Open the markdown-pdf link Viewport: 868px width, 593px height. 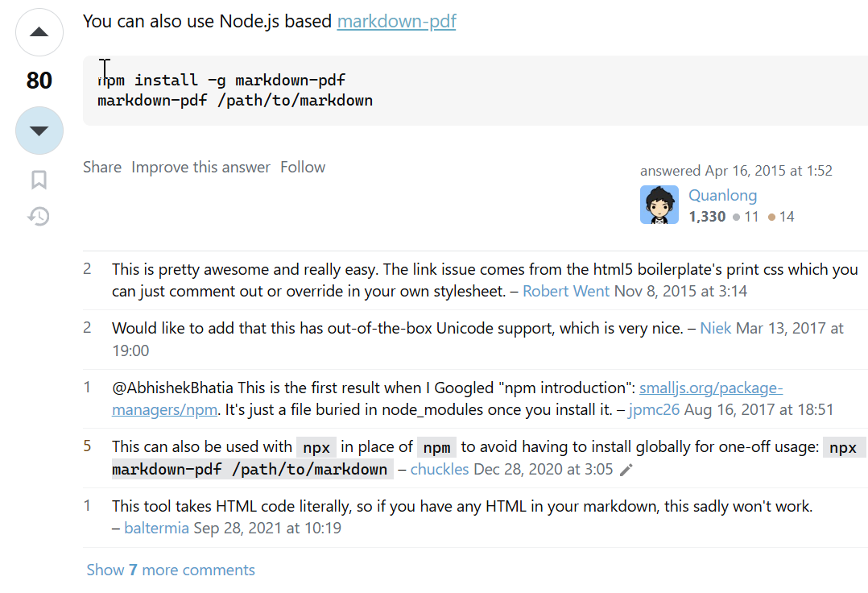(396, 21)
